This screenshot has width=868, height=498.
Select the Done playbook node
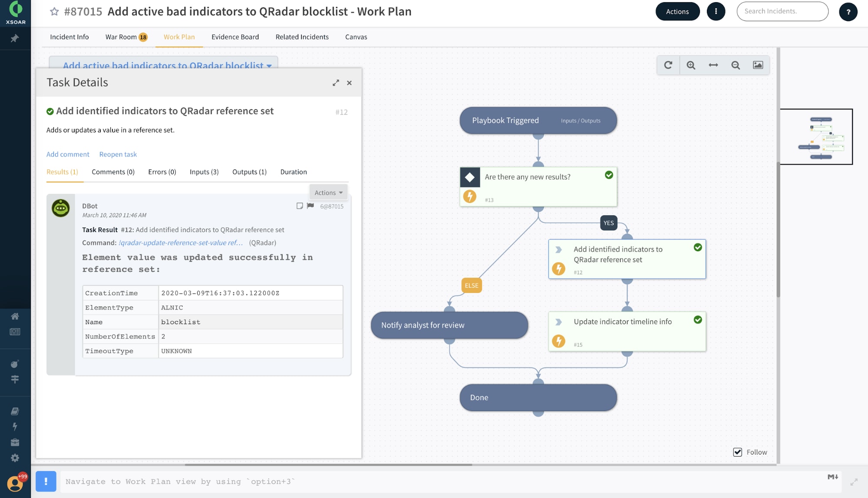pos(538,397)
